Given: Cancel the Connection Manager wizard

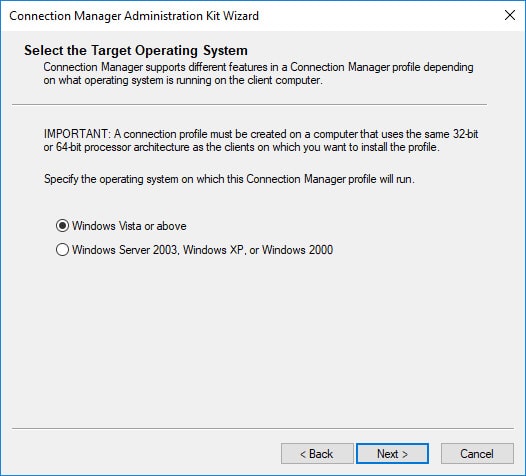Looking at the screenshot, I should click(477, 454).
